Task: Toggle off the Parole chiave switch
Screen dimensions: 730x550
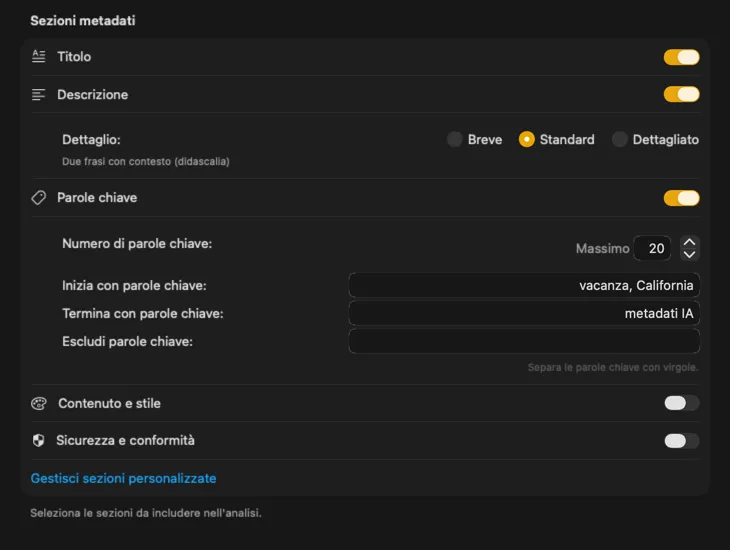Action: (681, 198)
